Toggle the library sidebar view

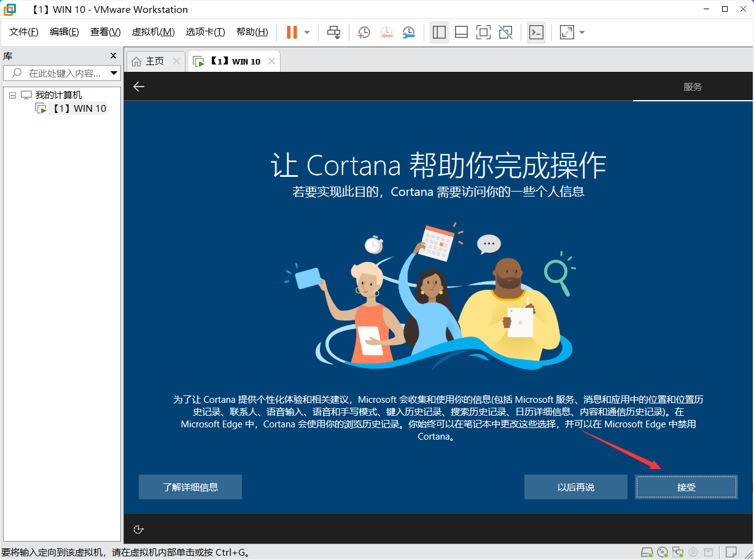(x=439, y=32)
